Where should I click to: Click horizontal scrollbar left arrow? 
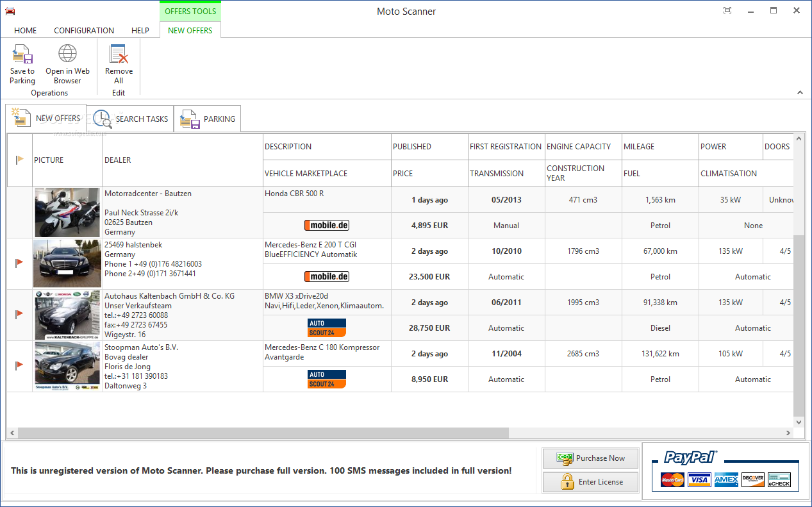coord(12,433)
